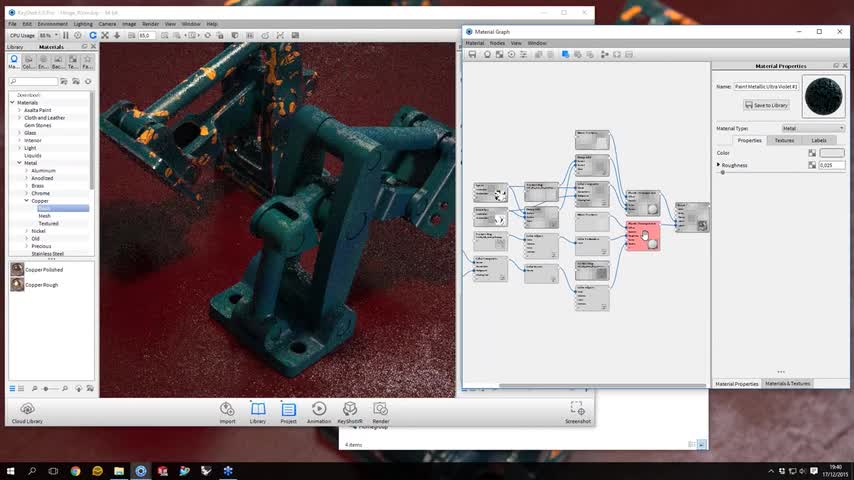Switch to Materials & Textures tab

tap(787, 384)
